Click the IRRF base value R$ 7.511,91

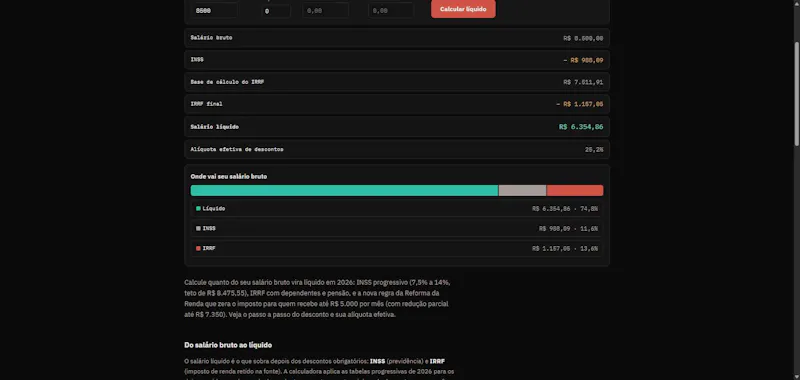pos(583,82)
